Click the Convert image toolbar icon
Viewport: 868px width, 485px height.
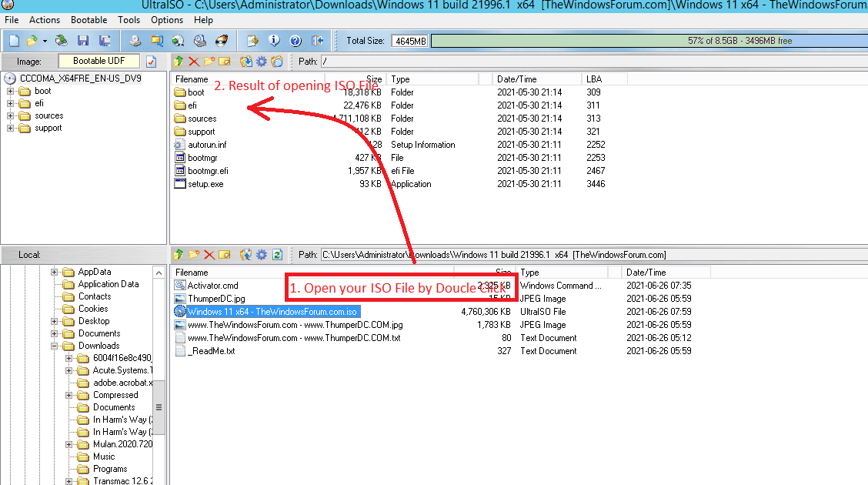157,40
